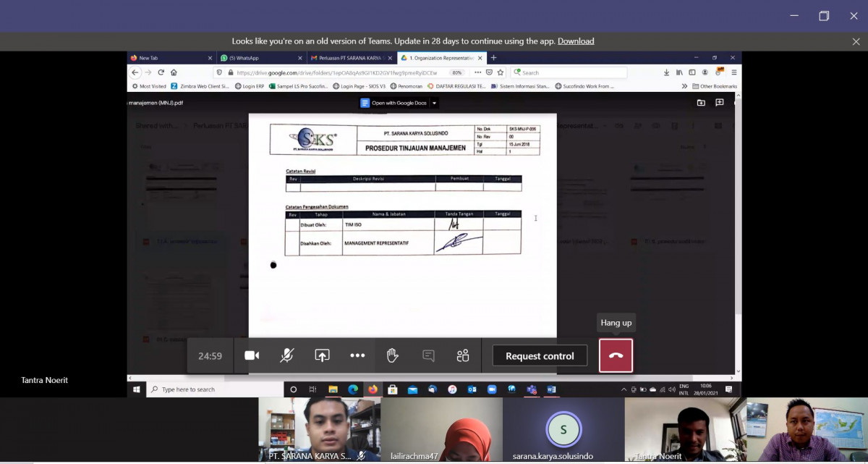Open Task View on the taskbar
This screenshot has width=868, height=464.
313,389
